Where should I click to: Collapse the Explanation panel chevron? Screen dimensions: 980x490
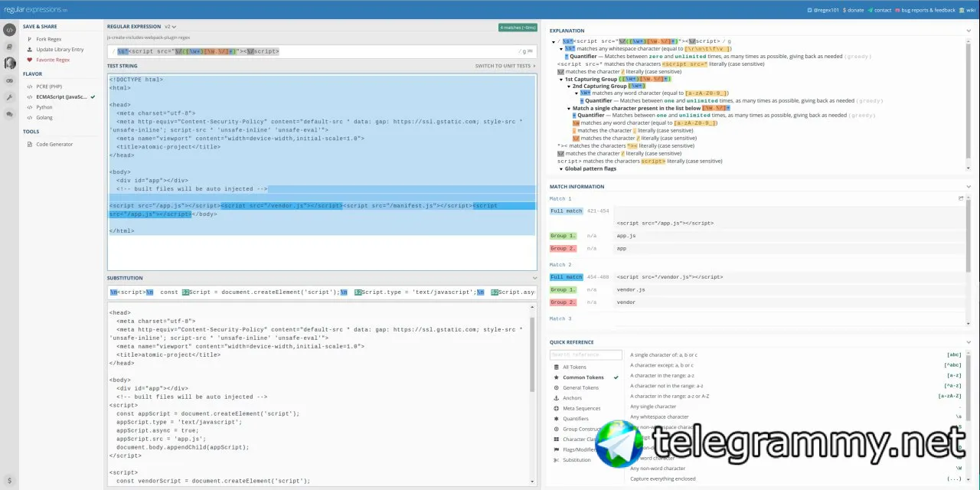[969, 31]
